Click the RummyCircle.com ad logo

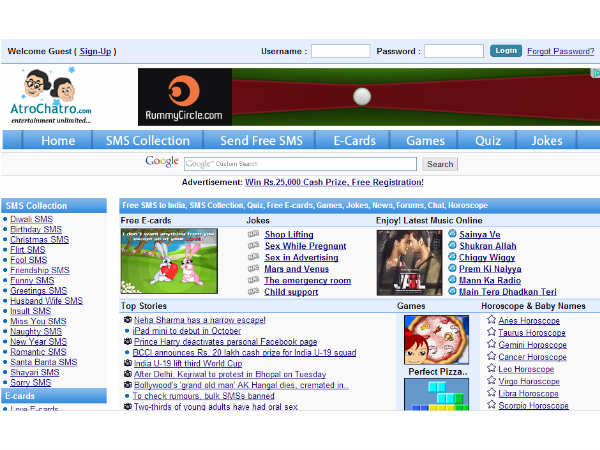tap(185, 97)
